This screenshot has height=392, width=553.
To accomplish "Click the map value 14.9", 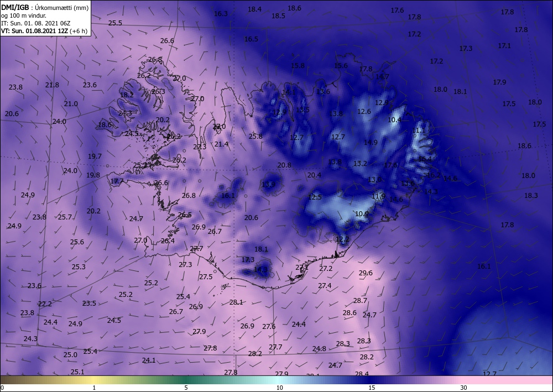I will tap(371, 143).
